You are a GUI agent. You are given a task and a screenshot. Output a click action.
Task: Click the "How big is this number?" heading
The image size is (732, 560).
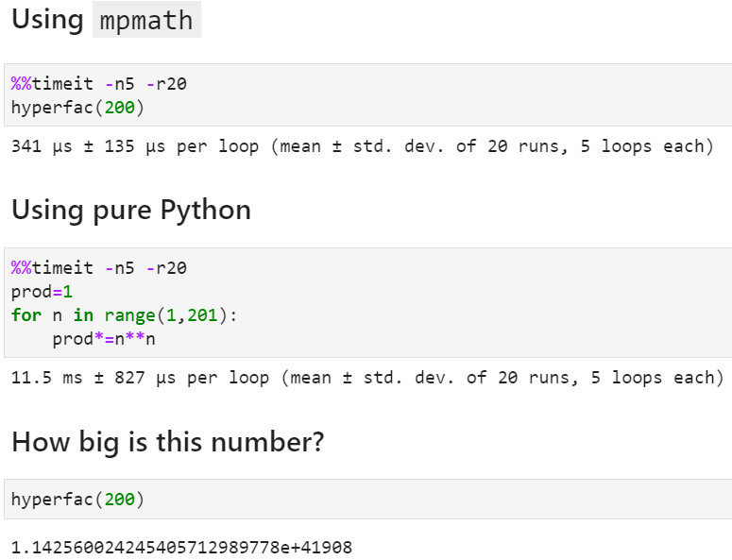point(166,441)
